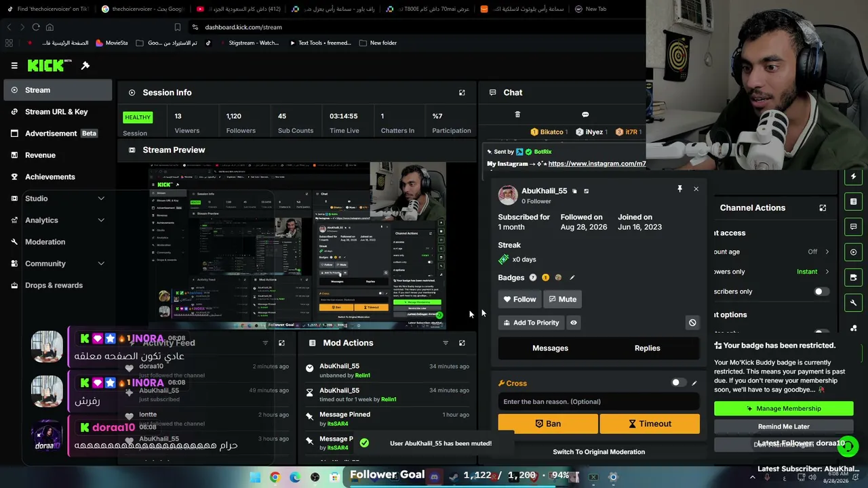This screenshot has width=868, height=488.
Task: Toggle the Cross preset switch
Action: pyautogui.click(x=678, y=383)
